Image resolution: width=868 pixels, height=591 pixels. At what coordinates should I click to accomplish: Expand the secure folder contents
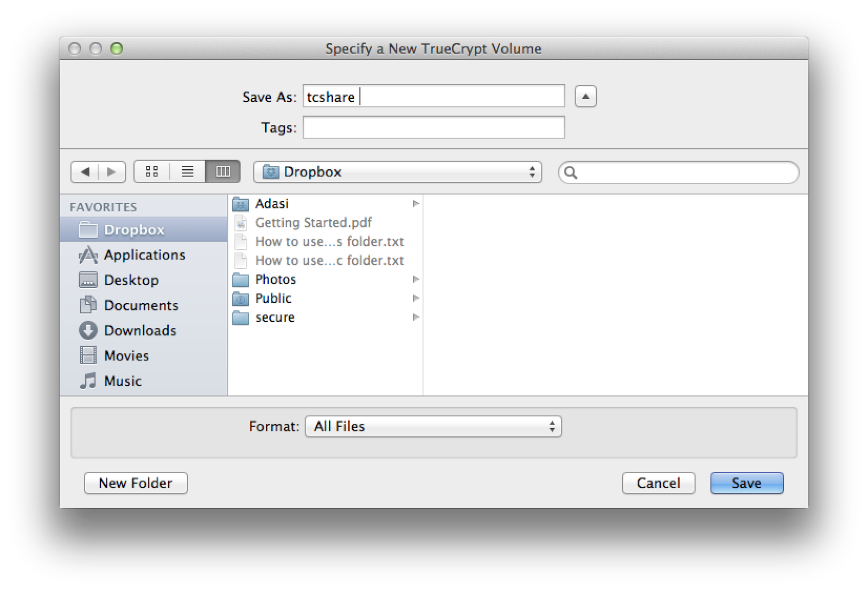[416, 317]
